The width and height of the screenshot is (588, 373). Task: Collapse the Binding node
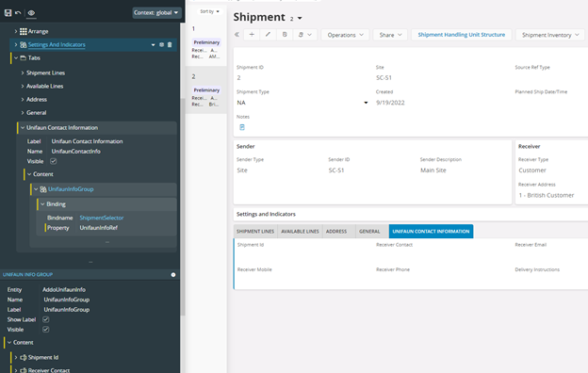(42, 204)
